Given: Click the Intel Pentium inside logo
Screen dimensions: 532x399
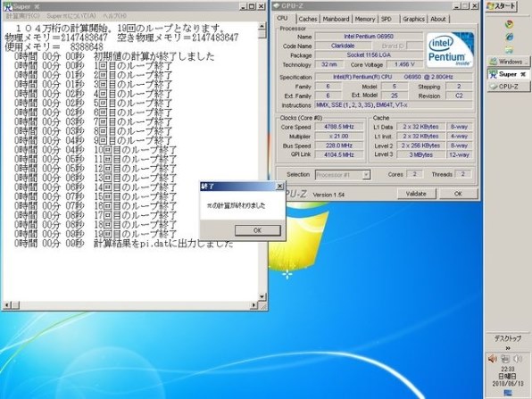Looking at the screenshot, I should (450, 50).
